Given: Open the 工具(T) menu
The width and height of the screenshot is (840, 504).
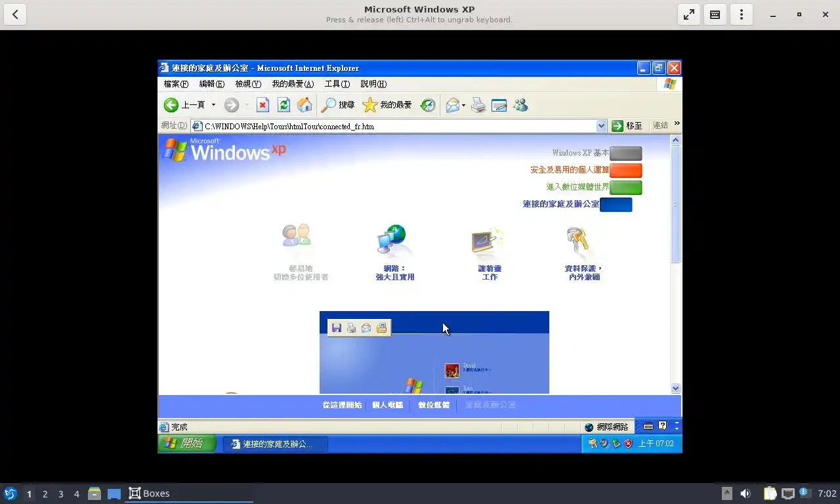Looking at the screenshot, I should tap(337, 84).
